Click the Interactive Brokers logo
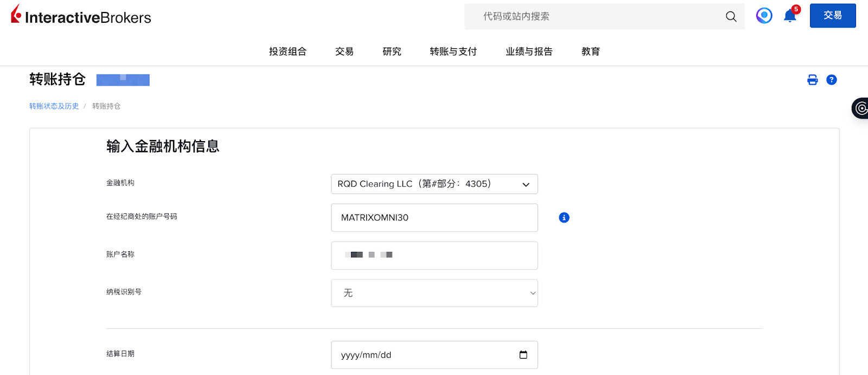 (81, 15)
